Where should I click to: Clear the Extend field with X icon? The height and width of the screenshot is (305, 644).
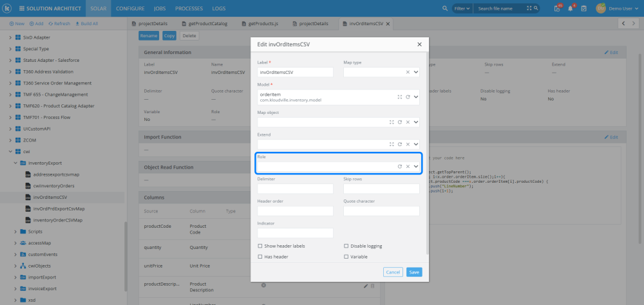[x=408, y=144]
